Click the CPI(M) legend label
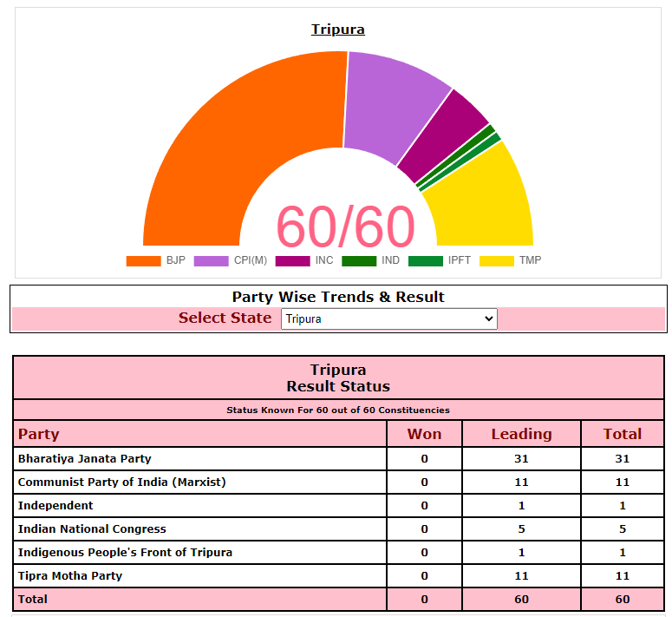The image size is (672, 617). [251, 260]
